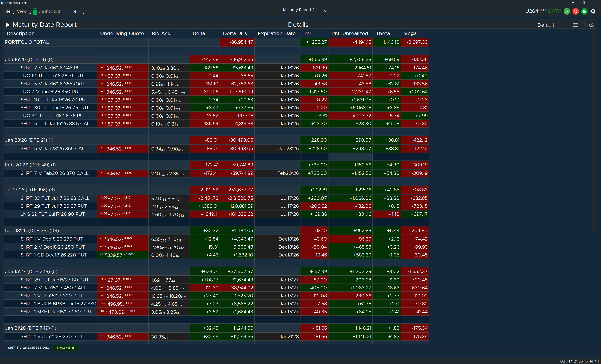Select the Jan 16'26 (DTE 14) group row
The width and height of the screenshot is (601, 364).
[29, 59]
